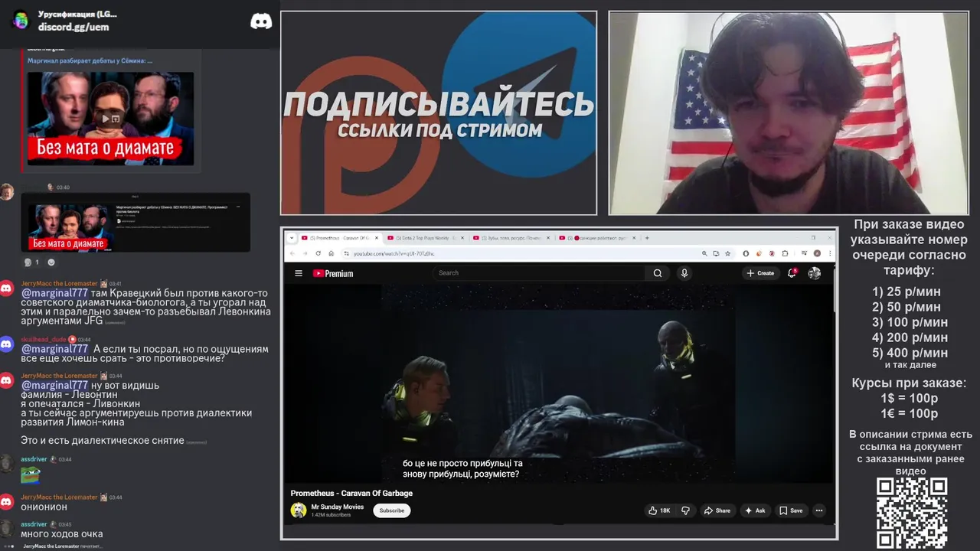Click the Prometheus video player
Viewport: 980px width, 551px height.
(559, 383)
